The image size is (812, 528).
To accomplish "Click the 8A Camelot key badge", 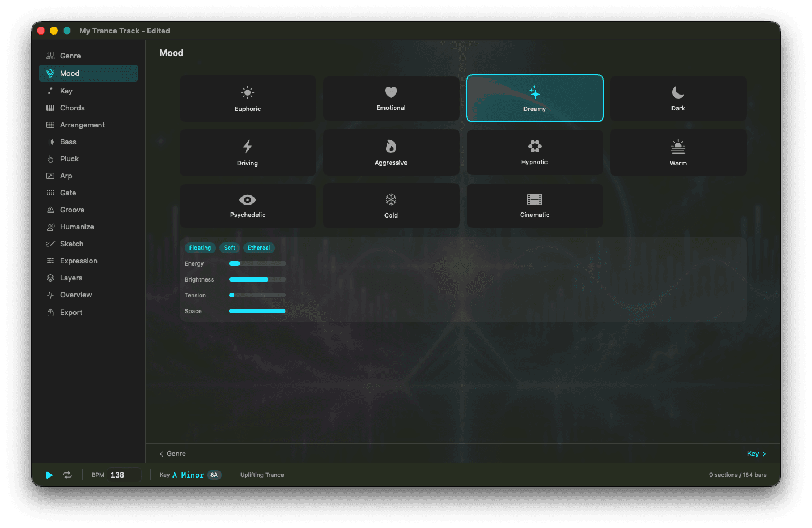I will (214, 475).
